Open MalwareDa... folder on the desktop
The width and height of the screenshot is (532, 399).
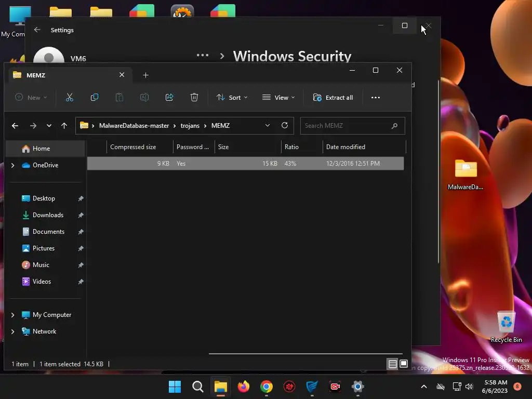point(465,175)
